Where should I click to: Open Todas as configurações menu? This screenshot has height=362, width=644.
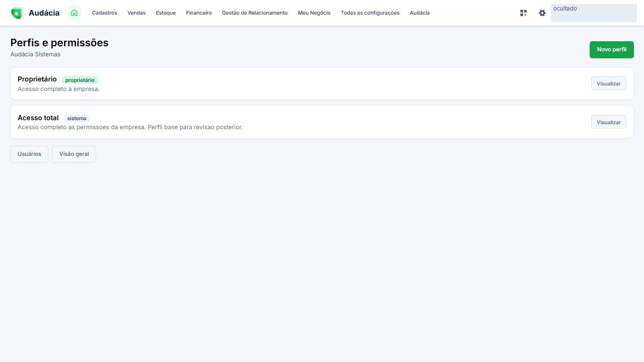click(370, 13)
